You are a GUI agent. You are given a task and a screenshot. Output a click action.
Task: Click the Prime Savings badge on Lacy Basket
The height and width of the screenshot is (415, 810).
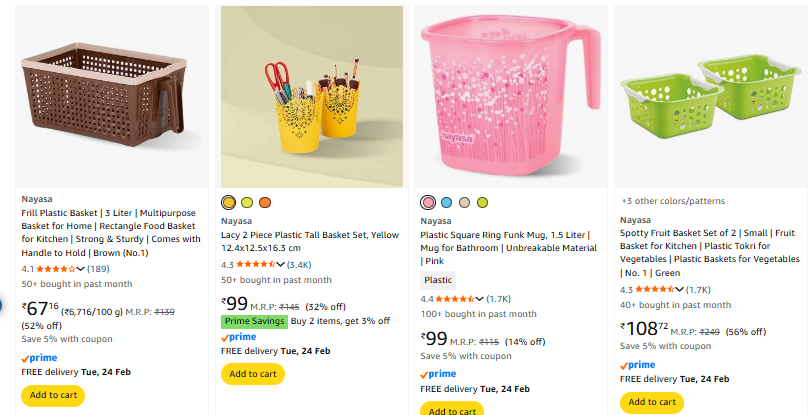click(253, 322)
